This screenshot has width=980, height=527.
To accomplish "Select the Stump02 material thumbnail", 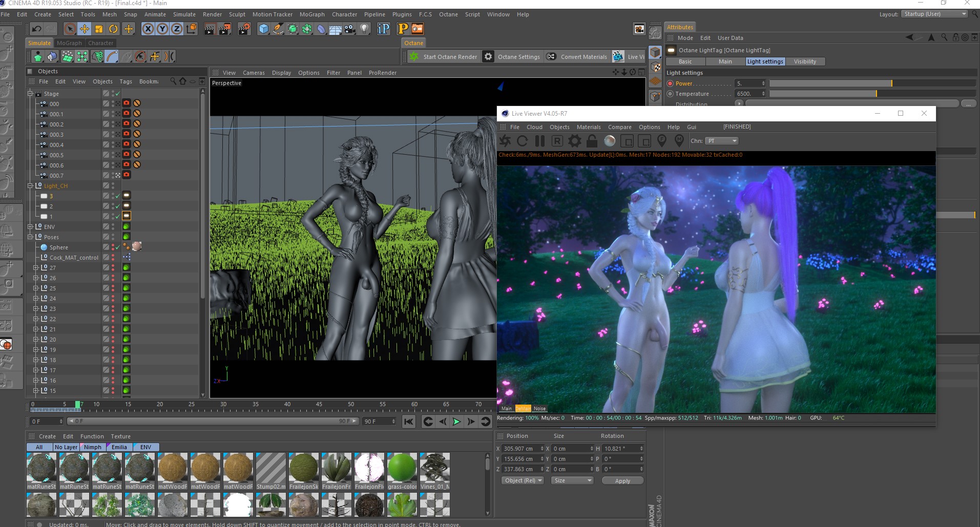I will point(271,471).
